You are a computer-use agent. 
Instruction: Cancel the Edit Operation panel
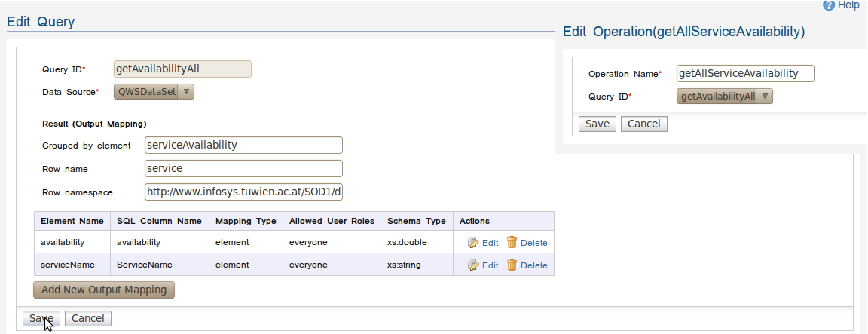click(x=643, y=124)
